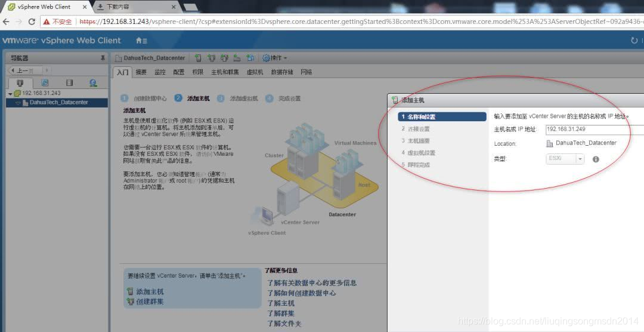Open Storage navigator view icon
Image resolution: width=644 pixels, height=332 pixels.
coord(69,82)
